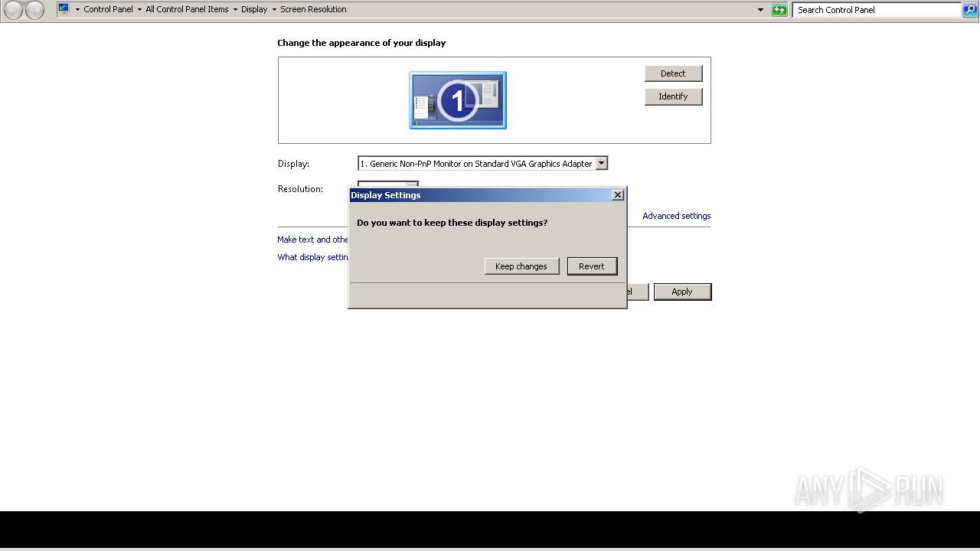
Task: Click the Detect button
Action: click(673, 73)
